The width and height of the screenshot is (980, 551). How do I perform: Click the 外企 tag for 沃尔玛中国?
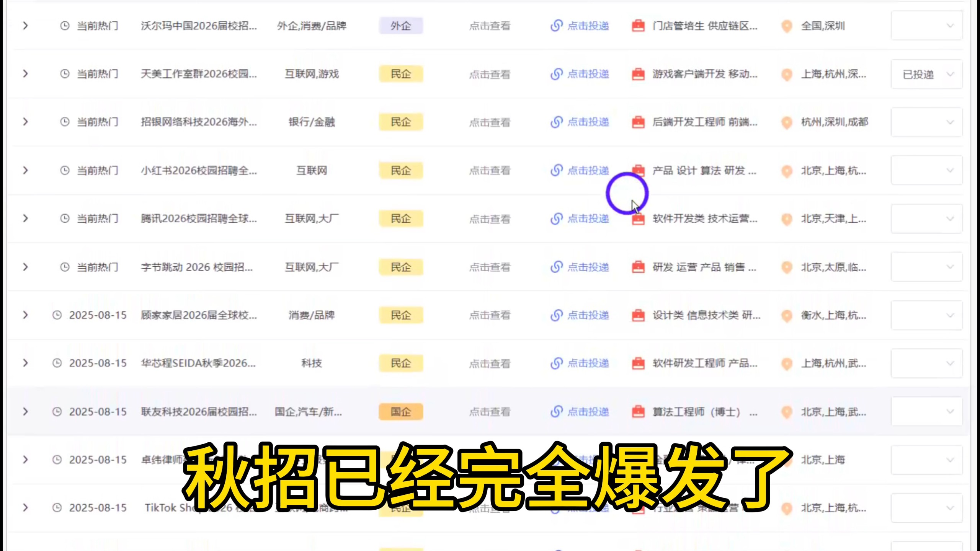point(401,26)
